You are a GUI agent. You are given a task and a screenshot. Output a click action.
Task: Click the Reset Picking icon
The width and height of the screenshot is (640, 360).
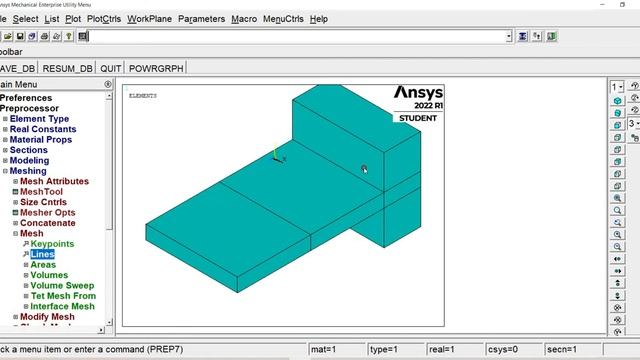[537, 36]
